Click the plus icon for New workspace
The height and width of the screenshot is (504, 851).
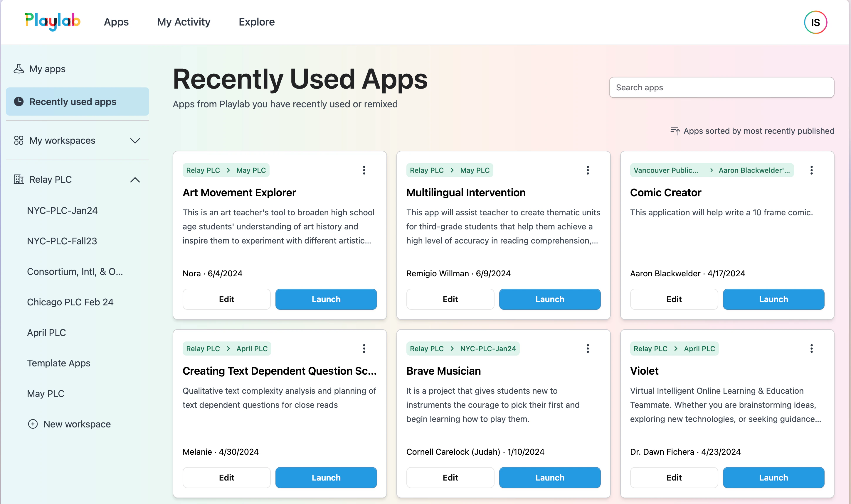(x=33, y=424)
